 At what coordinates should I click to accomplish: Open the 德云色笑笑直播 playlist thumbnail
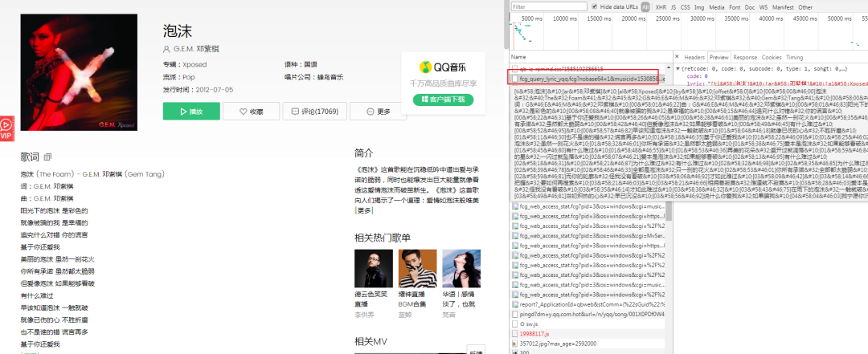(x=373, y=268)
